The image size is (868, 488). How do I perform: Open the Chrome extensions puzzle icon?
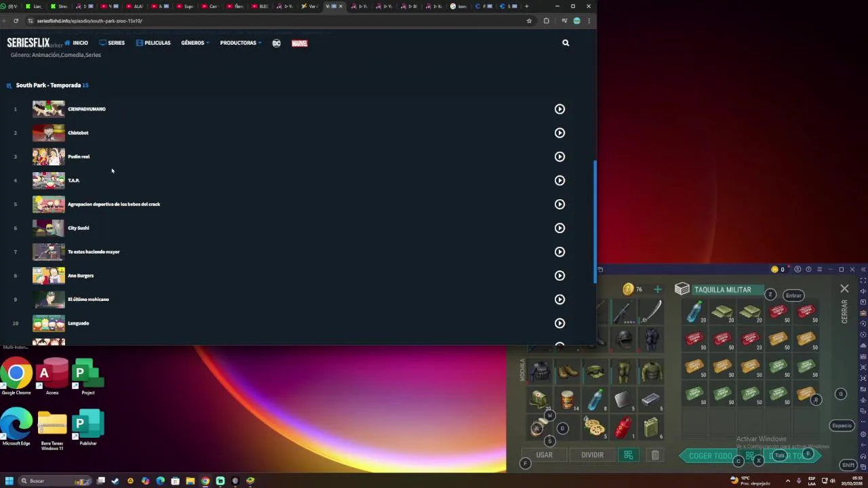pyautogui.click(x=546, y=21)
